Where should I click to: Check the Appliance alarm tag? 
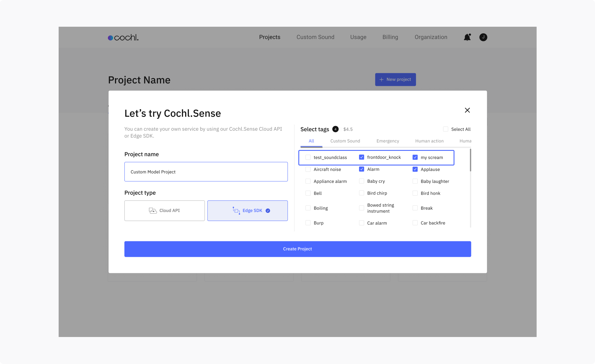(308, 181)
